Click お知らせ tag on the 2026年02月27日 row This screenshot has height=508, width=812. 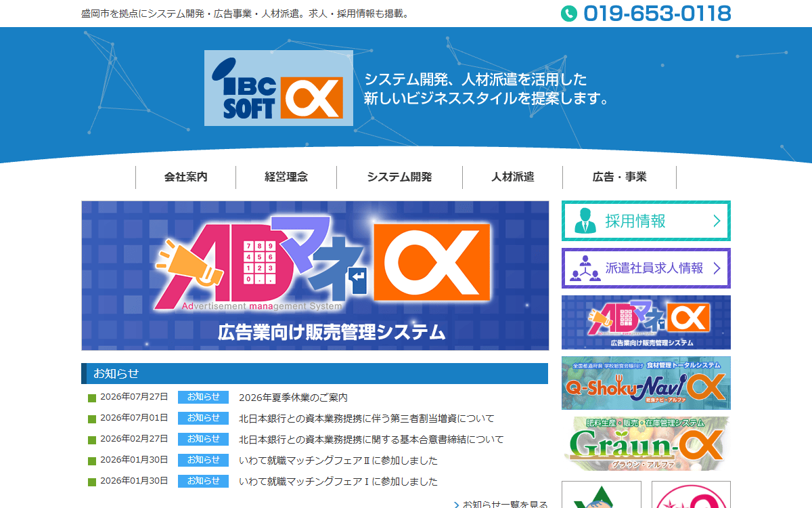(203, 439)
